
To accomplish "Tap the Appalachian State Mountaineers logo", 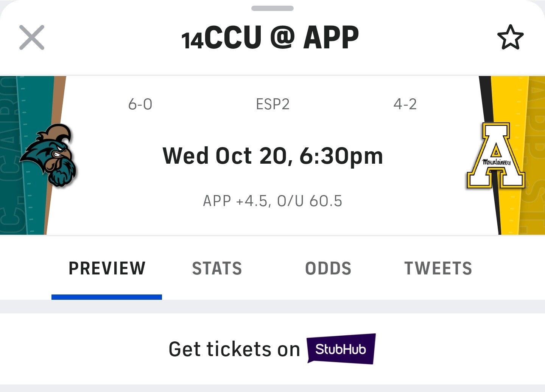I will [495, 156].
